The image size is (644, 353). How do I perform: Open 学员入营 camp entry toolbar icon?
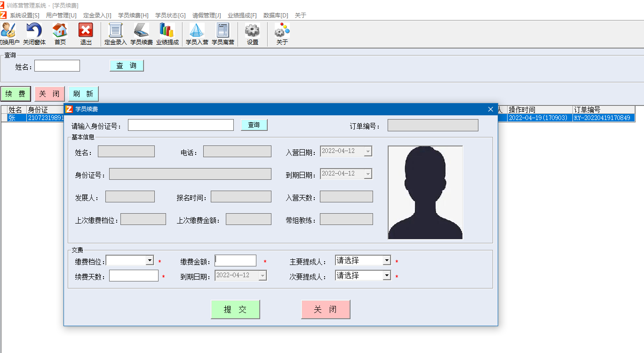tap(197, 34)
